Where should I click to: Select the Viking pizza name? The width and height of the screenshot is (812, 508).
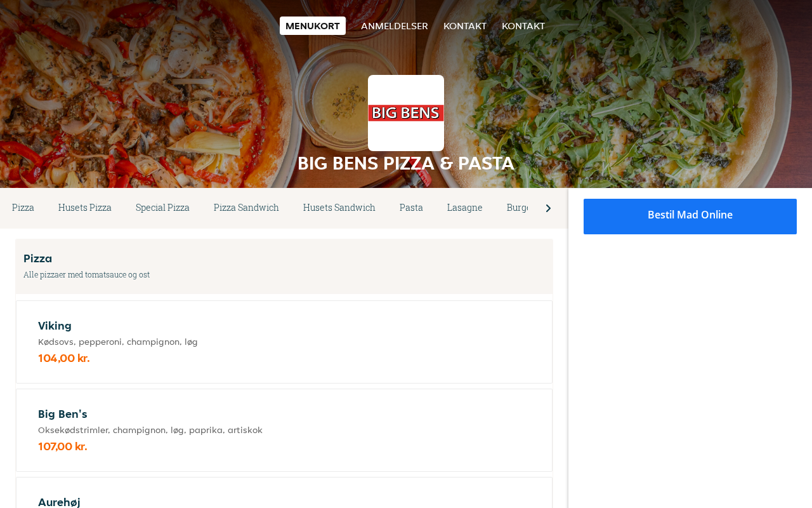[55, 326]
